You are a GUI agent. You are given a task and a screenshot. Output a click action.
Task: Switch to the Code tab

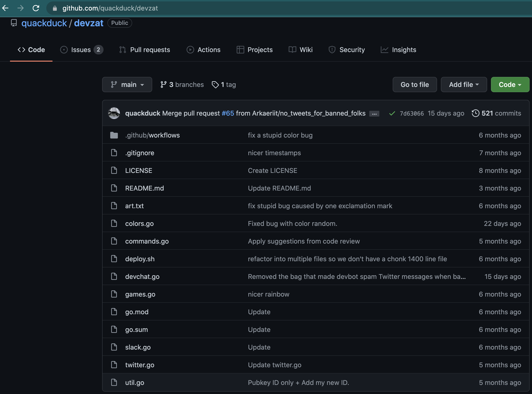(31, 50)
